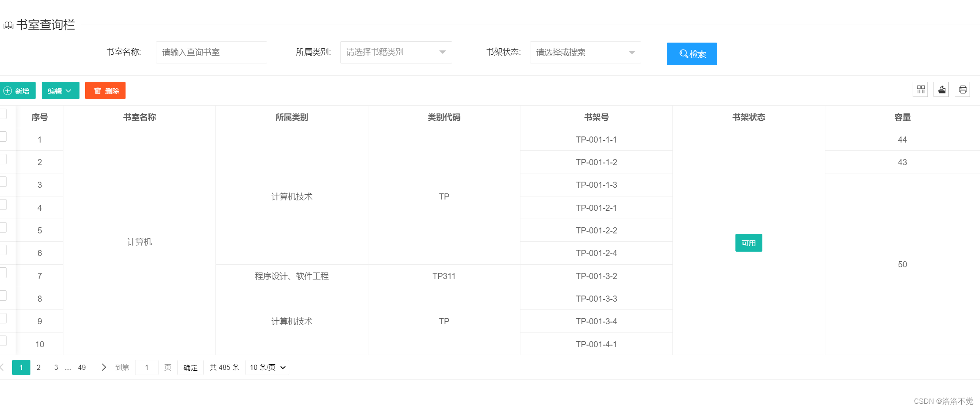Screen dimensions: 980x409
Task: Click the 可用 status tag
Action: click(748, 243)
